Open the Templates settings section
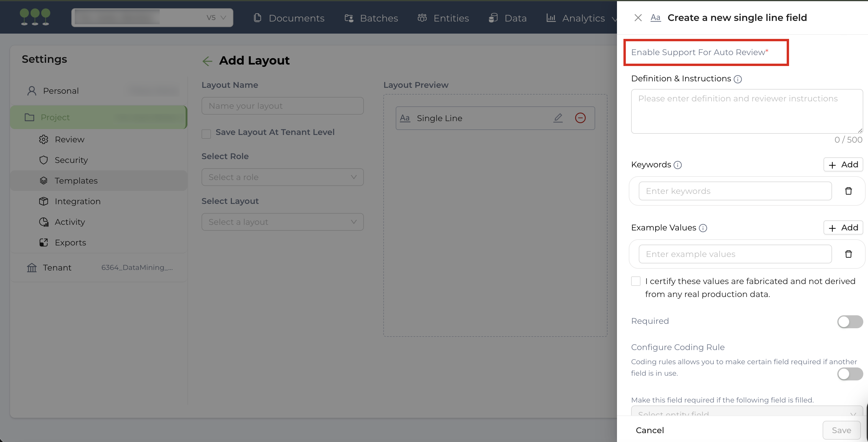This screenshot has width=868, height=442. coord(76,181)
